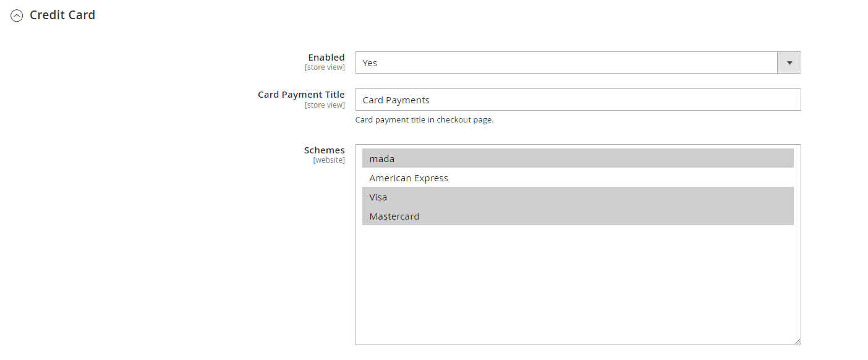Click the Schemes field label
Screen dimensions: 868x360
pyautogui.click(x=324, y=150)
